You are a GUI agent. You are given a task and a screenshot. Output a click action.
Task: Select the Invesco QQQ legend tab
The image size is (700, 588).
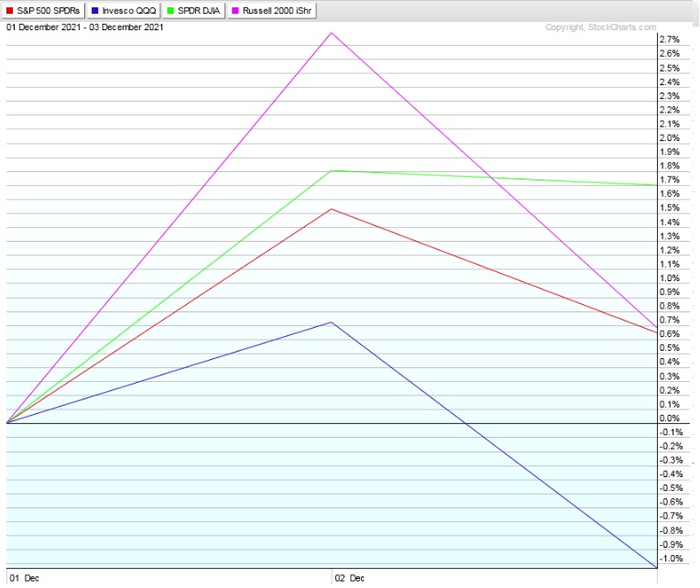click(x=124, y=11)
